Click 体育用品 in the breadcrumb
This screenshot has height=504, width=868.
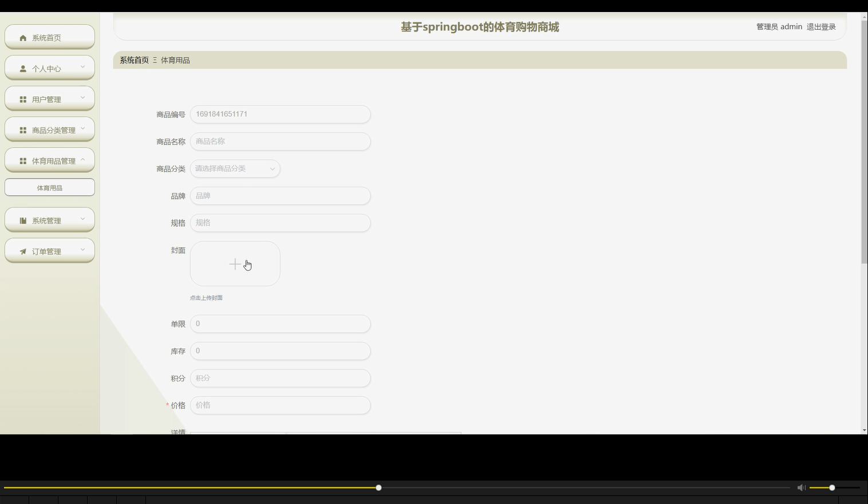click(x=175, y=60)
